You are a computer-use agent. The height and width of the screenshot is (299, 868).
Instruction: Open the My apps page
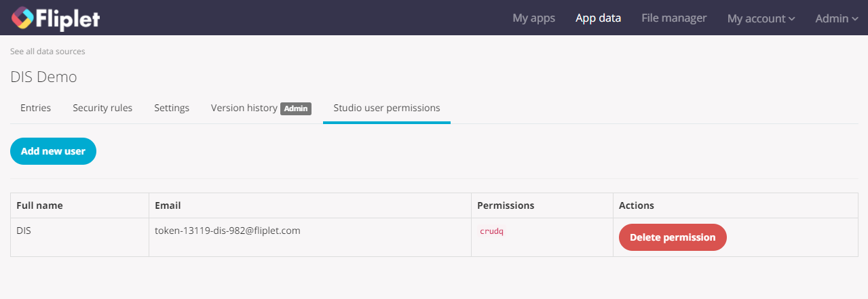[x=533, y=18]
